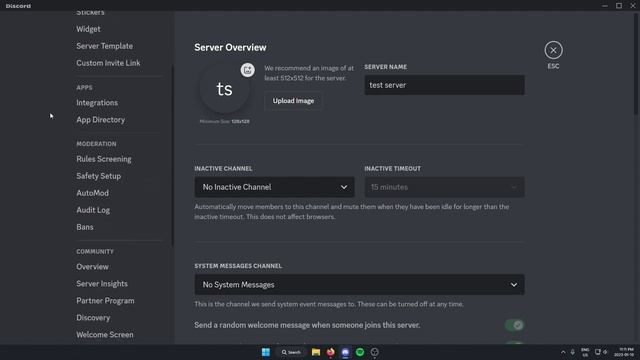Open Custom Invite Link settings
This screenshot has width=640, height=360.
click(108, 63)
